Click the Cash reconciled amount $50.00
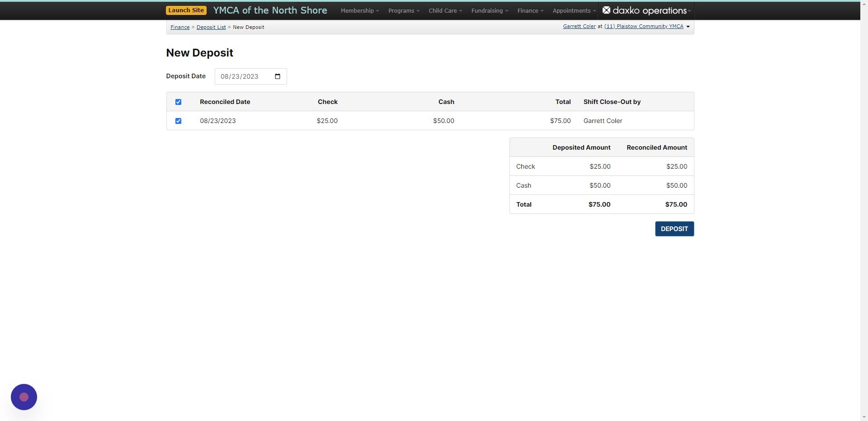The height and width of the screenshot is (421, 868). point(677,185)
